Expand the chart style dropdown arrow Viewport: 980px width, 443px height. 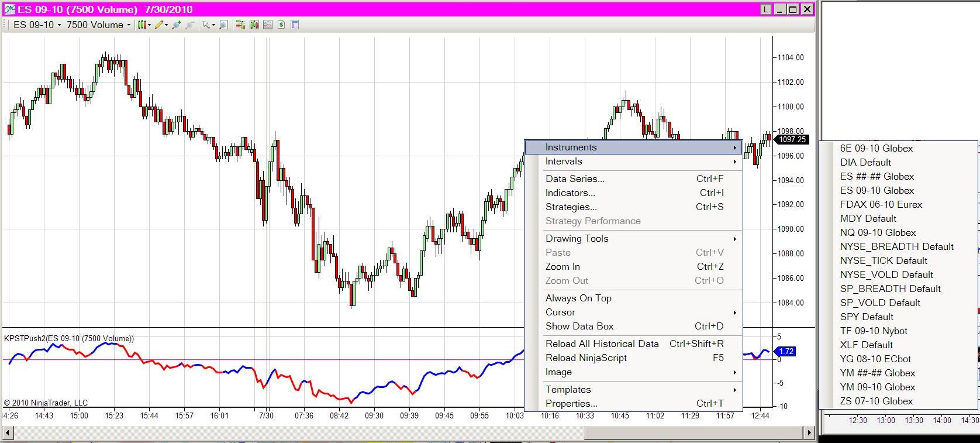(149, 25)
